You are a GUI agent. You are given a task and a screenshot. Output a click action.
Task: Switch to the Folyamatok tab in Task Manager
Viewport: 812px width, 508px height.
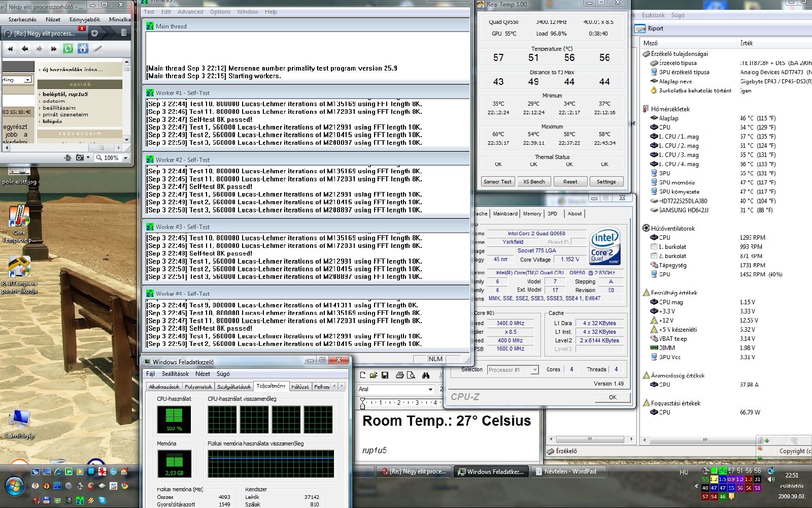tap(198, 387)
